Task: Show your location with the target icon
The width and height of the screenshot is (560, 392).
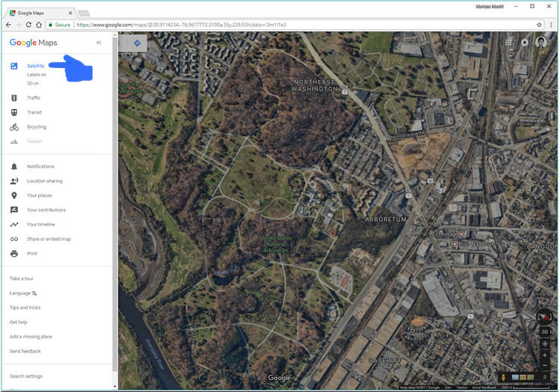Action: [544, 344]
